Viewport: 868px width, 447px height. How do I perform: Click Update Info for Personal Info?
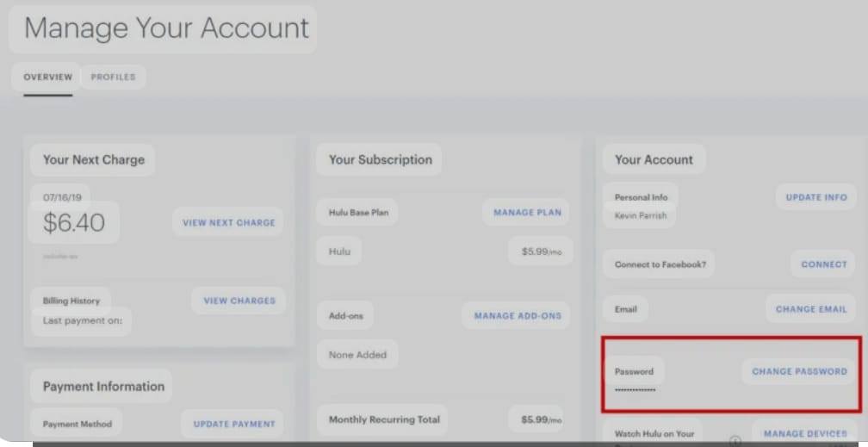[x=816, y=197]
